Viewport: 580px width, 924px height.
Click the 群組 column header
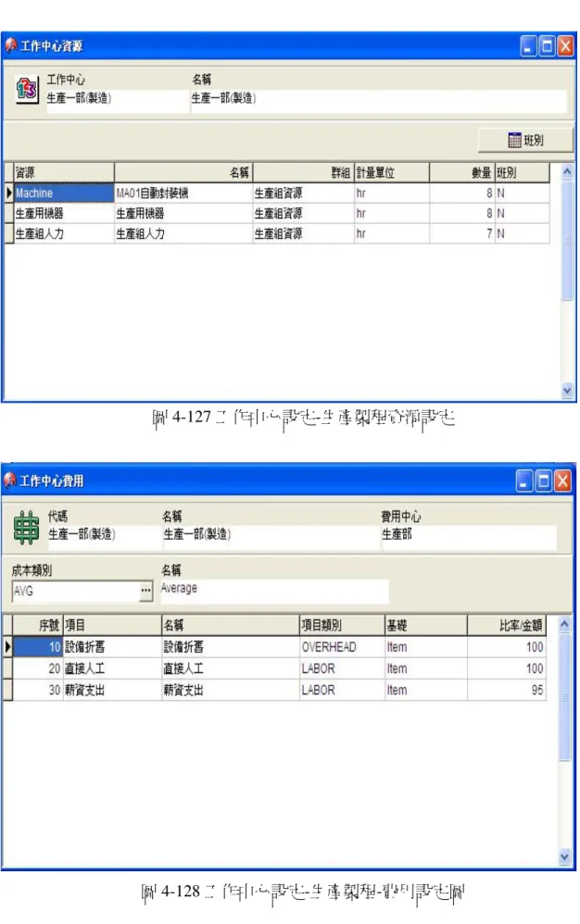302,172
